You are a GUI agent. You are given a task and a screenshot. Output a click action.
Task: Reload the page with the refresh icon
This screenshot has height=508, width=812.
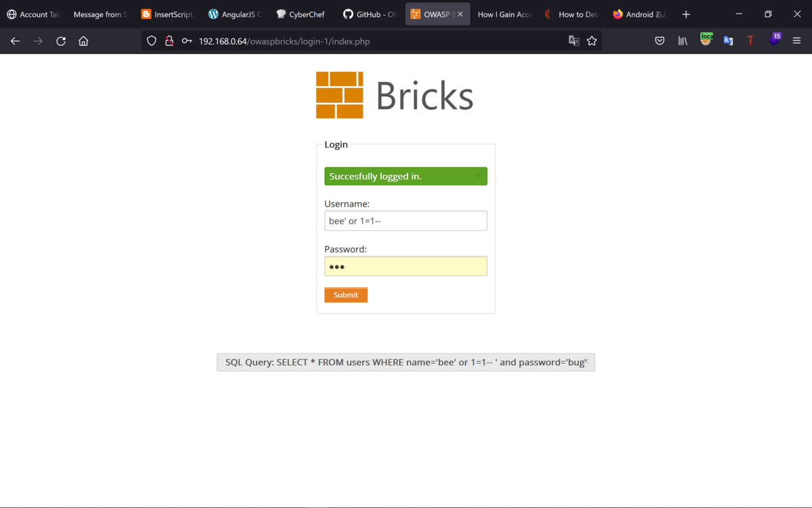[61, 41]
